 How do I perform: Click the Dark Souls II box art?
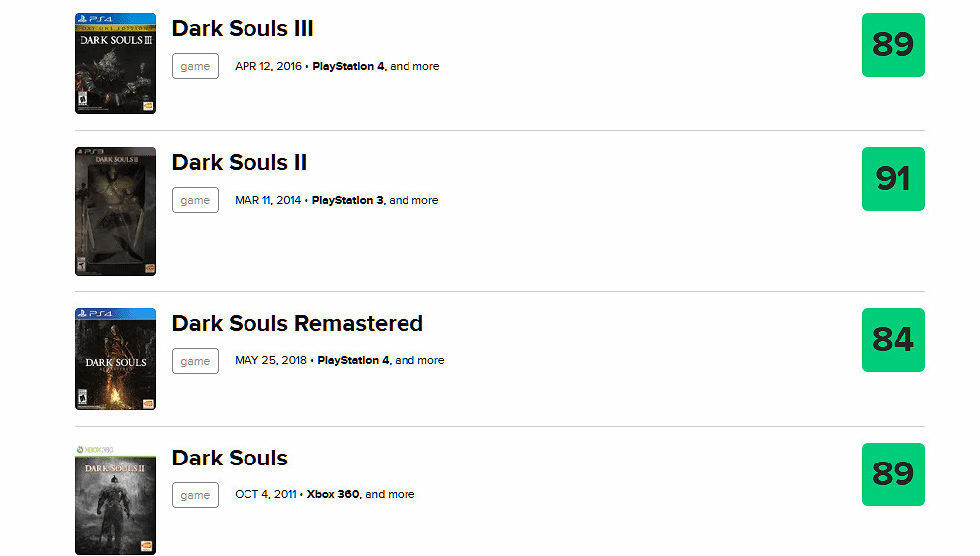115,211
